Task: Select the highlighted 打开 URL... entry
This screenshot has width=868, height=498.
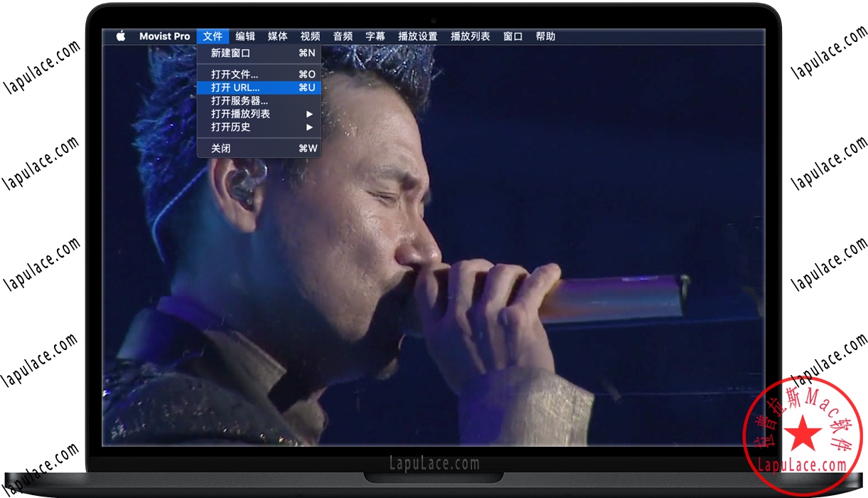Action: point(259,88)
